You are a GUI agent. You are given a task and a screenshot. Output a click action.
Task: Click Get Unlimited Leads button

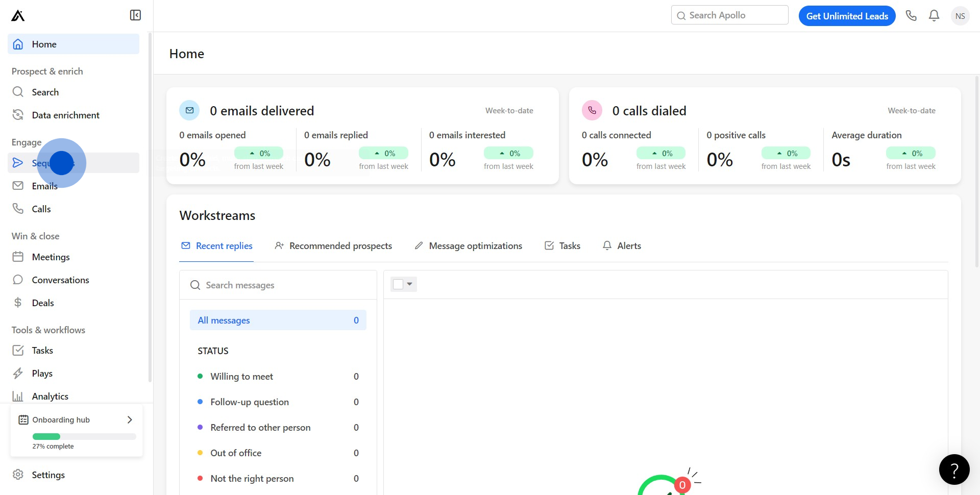pyautogui.click(x=847, y=16)
